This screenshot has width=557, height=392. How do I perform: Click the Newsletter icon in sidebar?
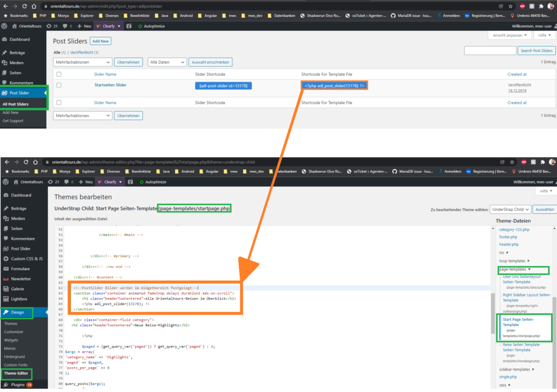[5, 278]
